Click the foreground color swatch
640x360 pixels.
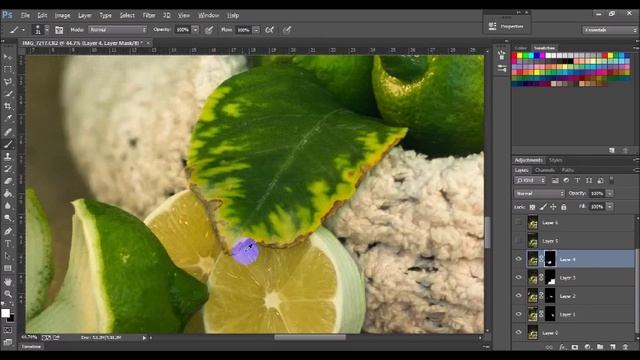click(5, 313)
